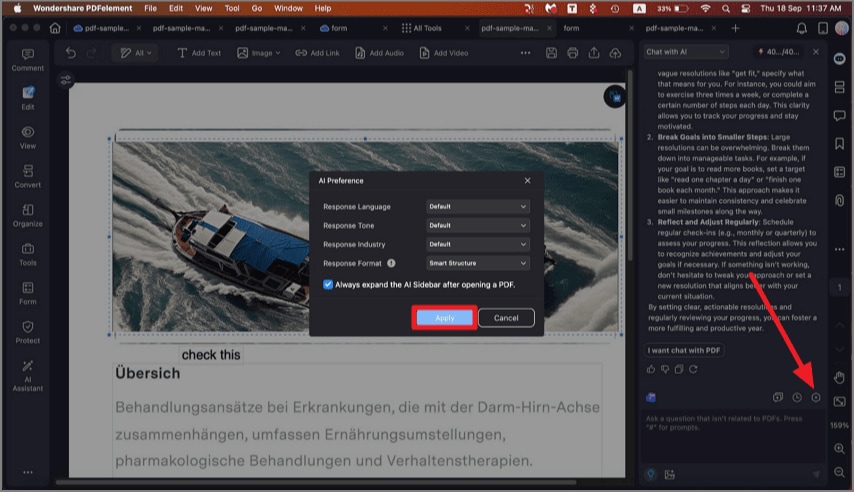Open the Edit menu

coord(176,8)
